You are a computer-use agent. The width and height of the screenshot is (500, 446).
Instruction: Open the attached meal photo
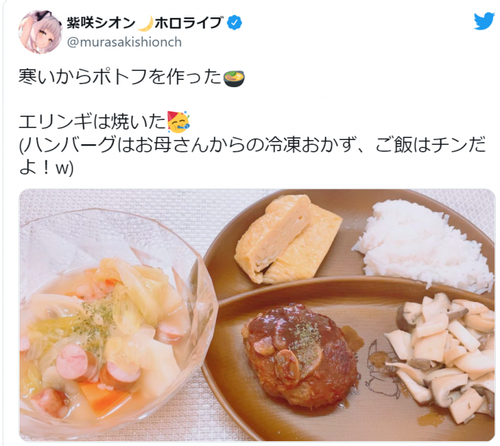tap(257, 315)
